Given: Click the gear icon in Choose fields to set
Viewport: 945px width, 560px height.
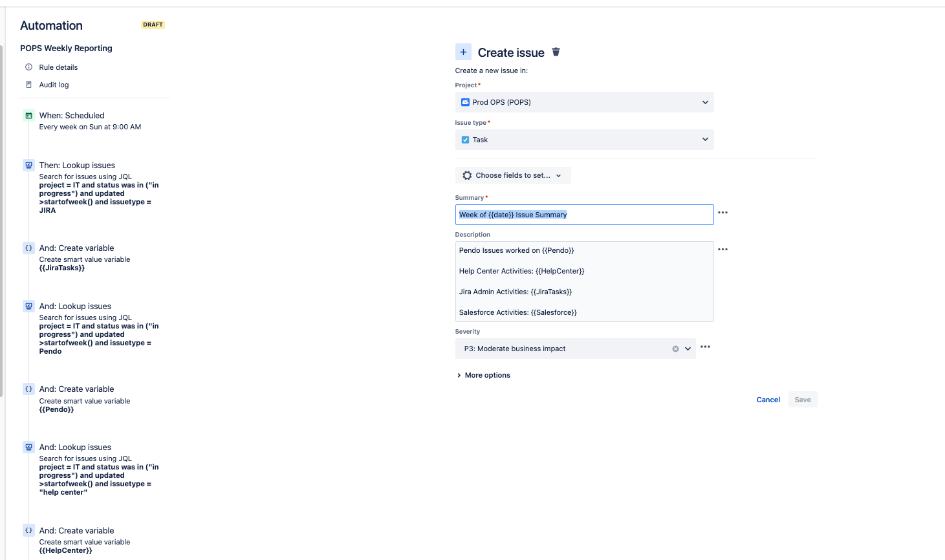Looking at the screenshot, I should pyautogui.click(x=467, y=175).
